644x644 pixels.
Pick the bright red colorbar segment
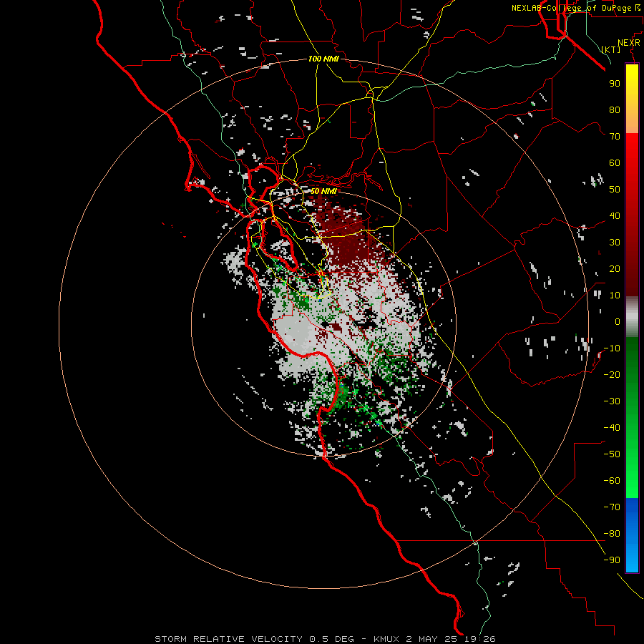pos(632,151)
